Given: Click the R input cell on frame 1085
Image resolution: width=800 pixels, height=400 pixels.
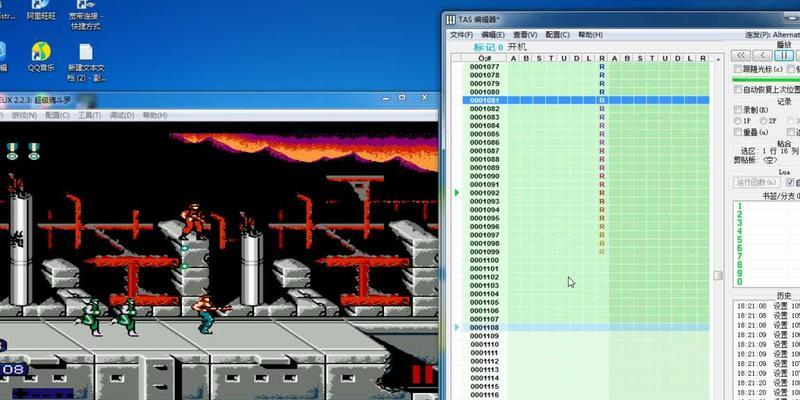Looking at the screenshot, I should [602, 134].
